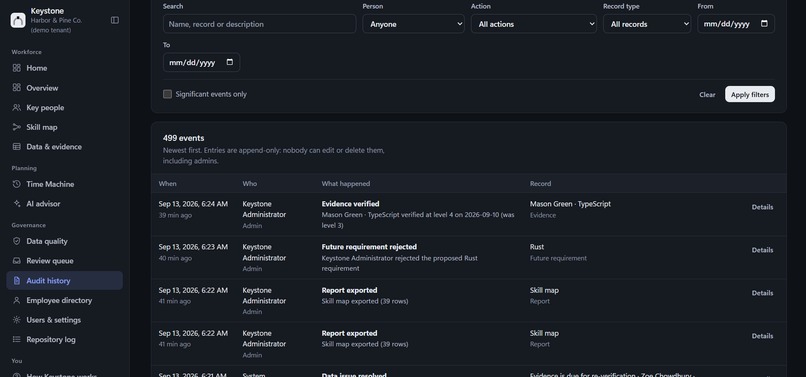Viewport: 806px width, 377px height.
Task: Click the Audit history document icon
Action: (x=16, y=281)
